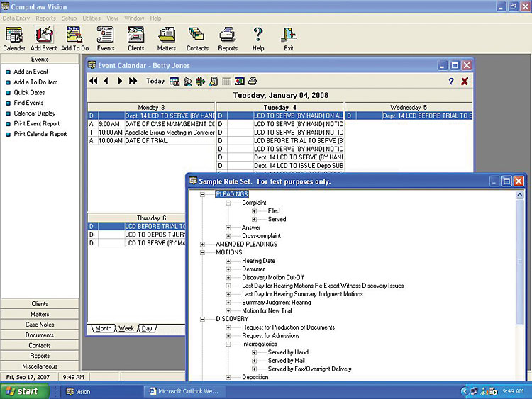Click the Add Event toolbar icon

point(44,39)
